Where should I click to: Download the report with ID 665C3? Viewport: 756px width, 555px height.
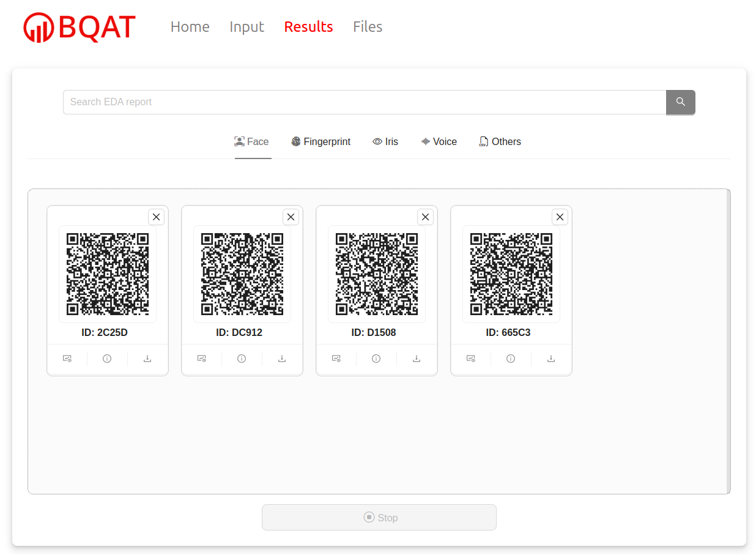pyautogui.click(x=551, y=359)
